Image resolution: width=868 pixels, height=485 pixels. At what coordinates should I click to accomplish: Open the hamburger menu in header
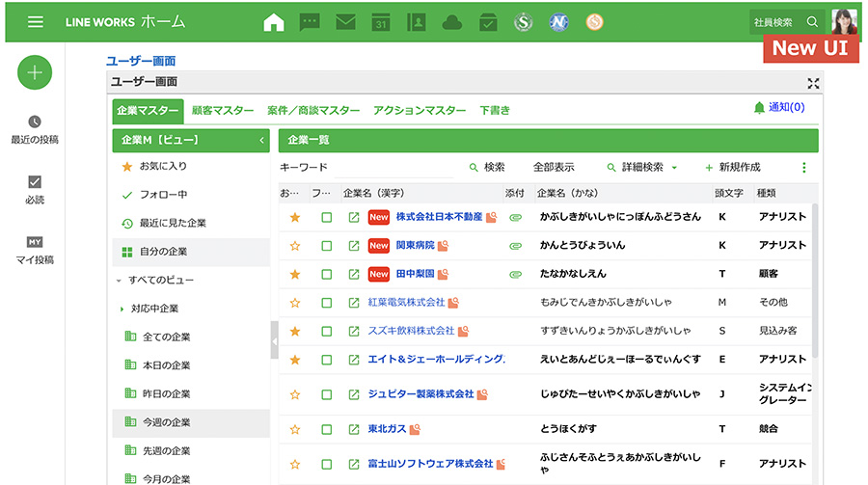tap(36, 21)
